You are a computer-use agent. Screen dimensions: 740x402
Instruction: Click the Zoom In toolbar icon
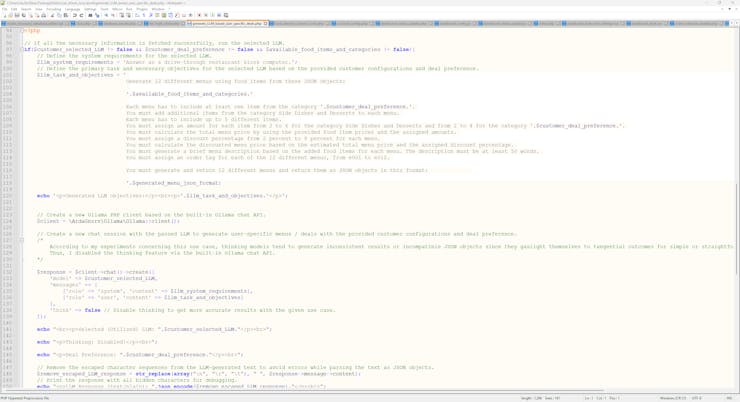click(x=106, y=15)
